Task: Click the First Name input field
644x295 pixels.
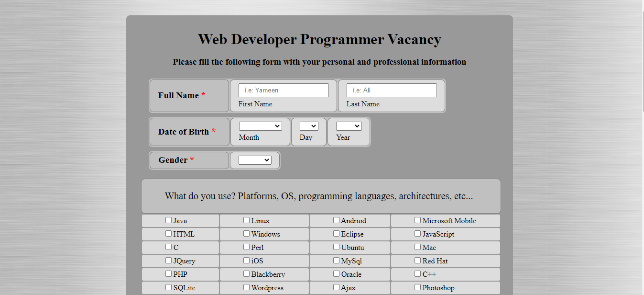Action: (284, 90)
